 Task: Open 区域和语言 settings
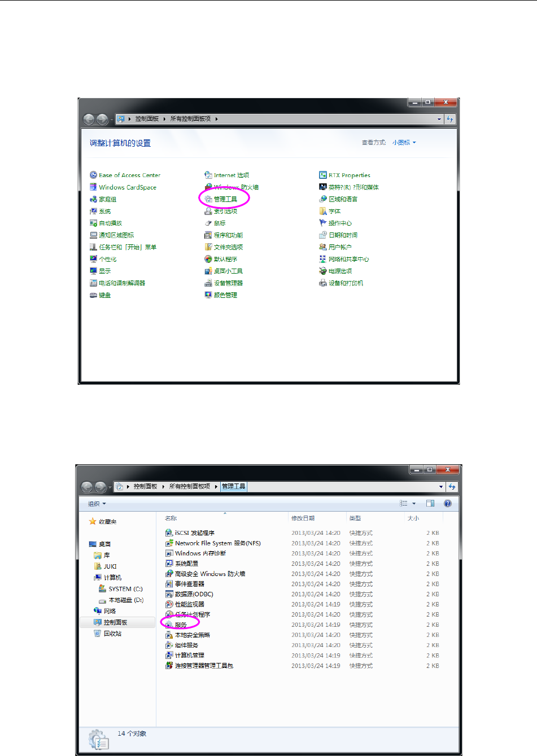click(x=338, y=199)
